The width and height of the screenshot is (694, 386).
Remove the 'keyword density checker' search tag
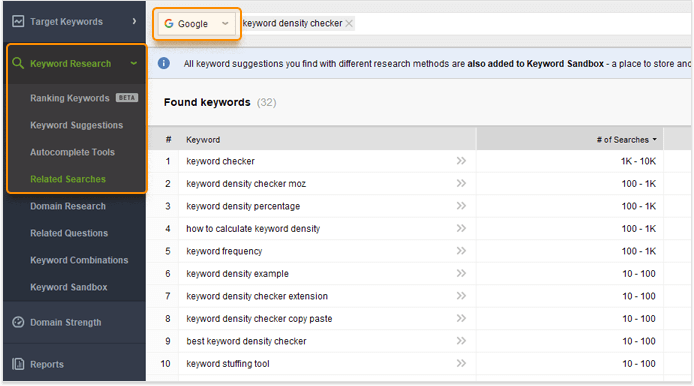coord(349,23)
